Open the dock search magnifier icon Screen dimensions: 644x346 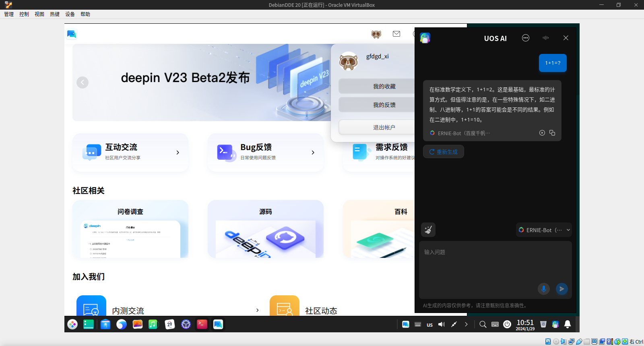[483, 324]
